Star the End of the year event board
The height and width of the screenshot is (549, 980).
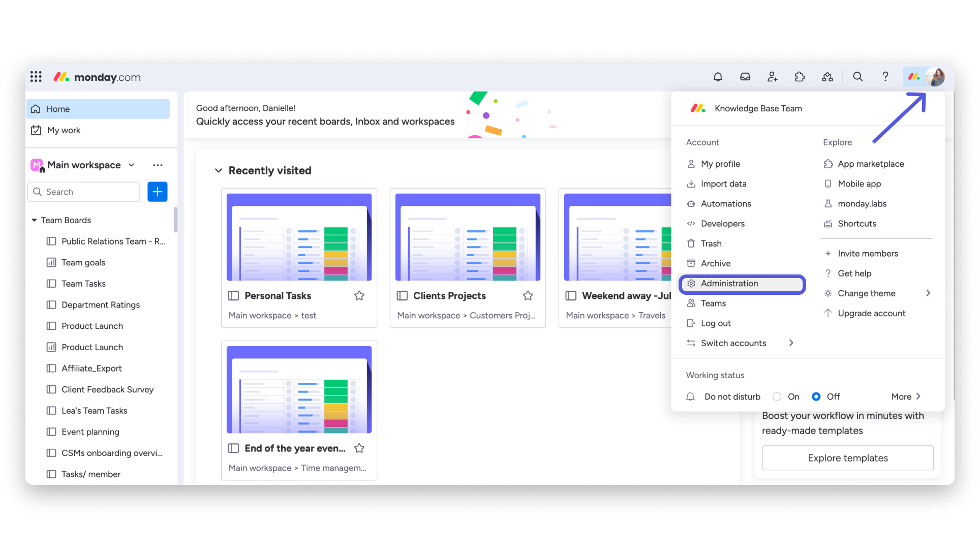(x=359, y=448)
